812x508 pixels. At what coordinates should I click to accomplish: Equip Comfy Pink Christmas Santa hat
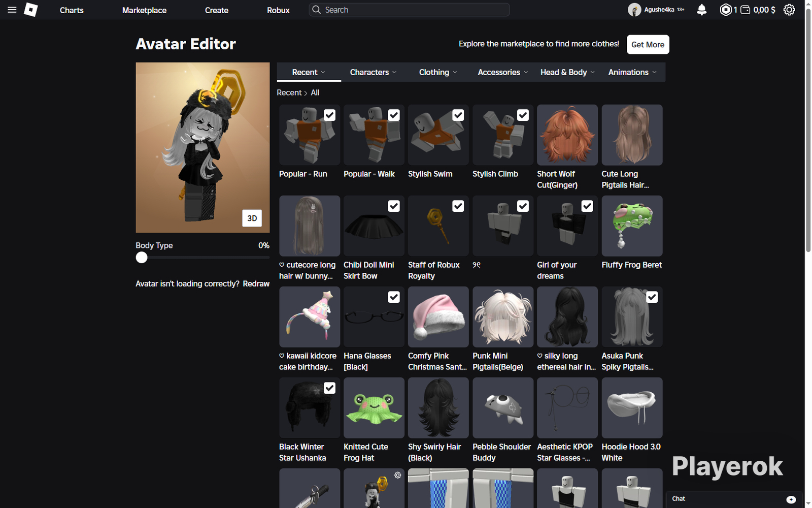[x=438, y=317]
